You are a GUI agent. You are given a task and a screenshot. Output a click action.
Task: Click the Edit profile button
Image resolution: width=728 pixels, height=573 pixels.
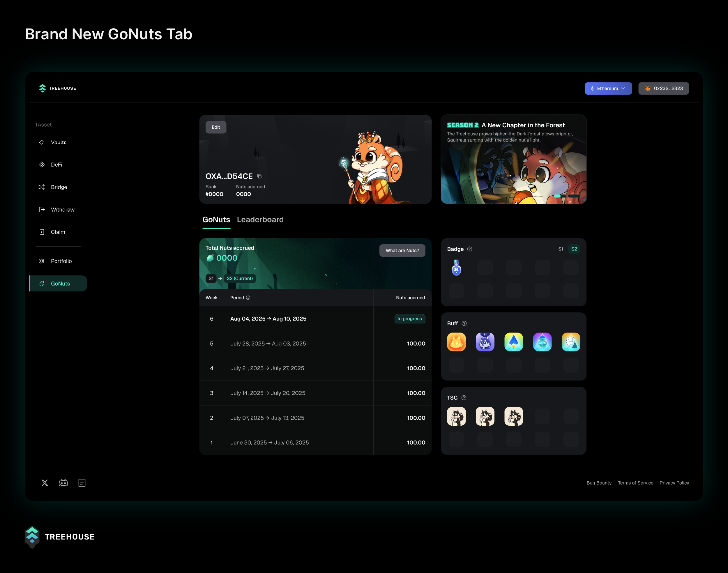pos(216,127)
